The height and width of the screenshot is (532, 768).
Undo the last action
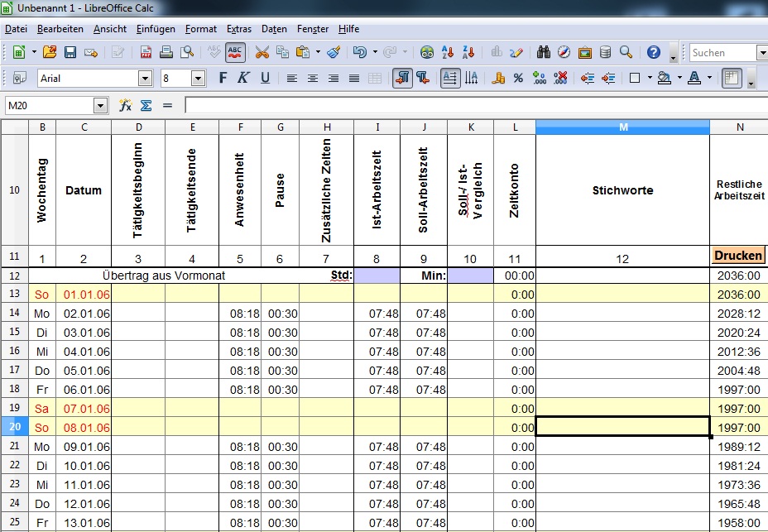click(360, 52)
